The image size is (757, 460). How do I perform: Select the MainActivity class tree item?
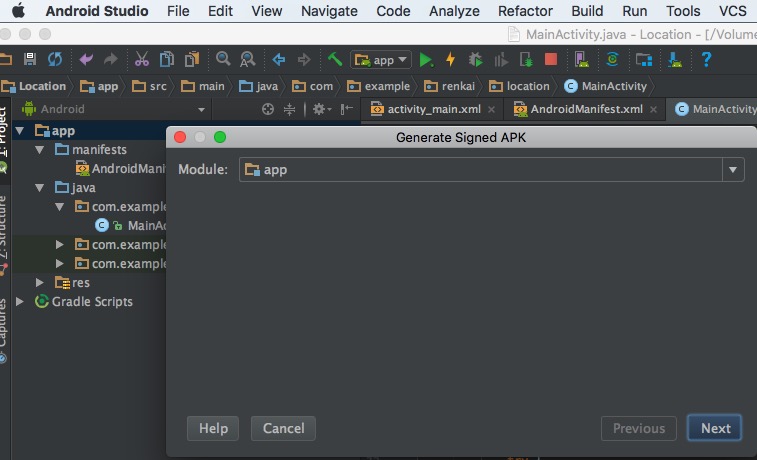tap(130, 225)
